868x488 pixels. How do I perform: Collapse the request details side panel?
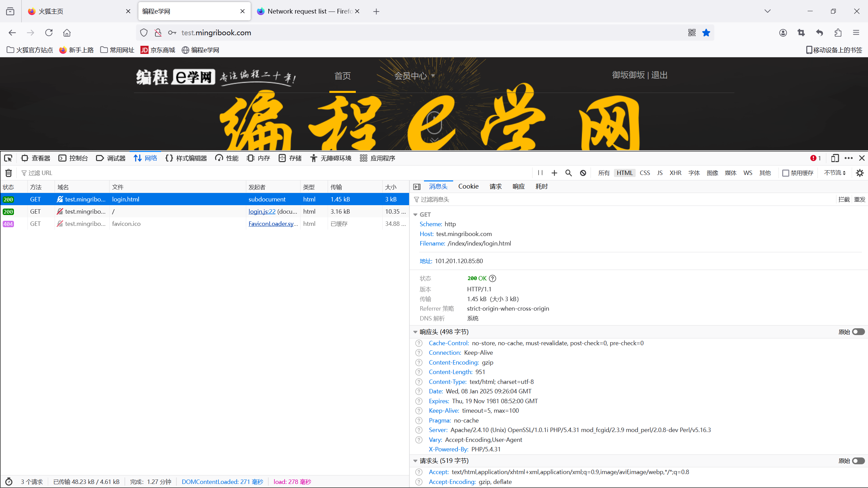point(417,187)
